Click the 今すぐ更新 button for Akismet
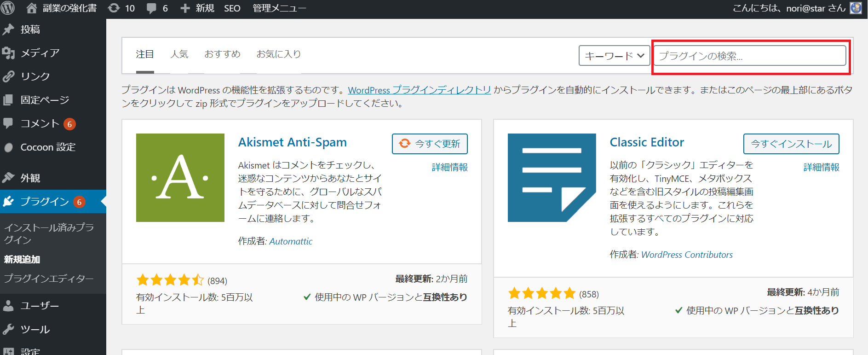Screen dimensions: 868x355 (430, 144)
